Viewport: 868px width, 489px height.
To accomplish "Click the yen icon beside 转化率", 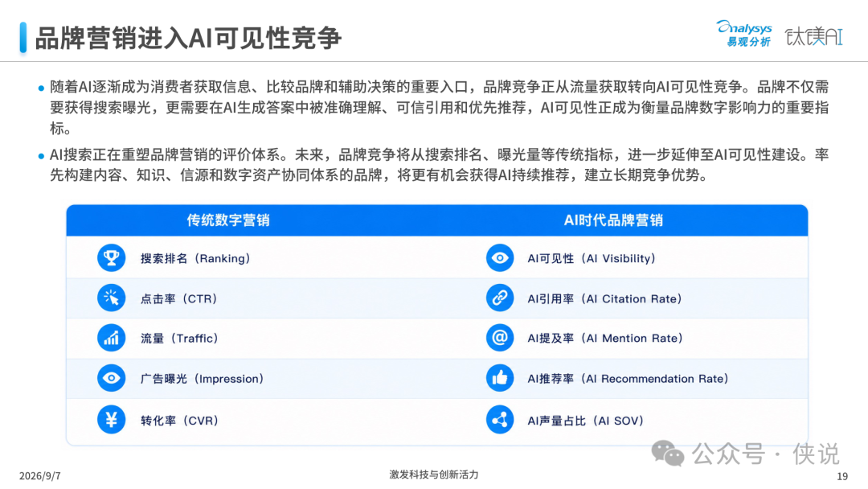I will 111,420.
